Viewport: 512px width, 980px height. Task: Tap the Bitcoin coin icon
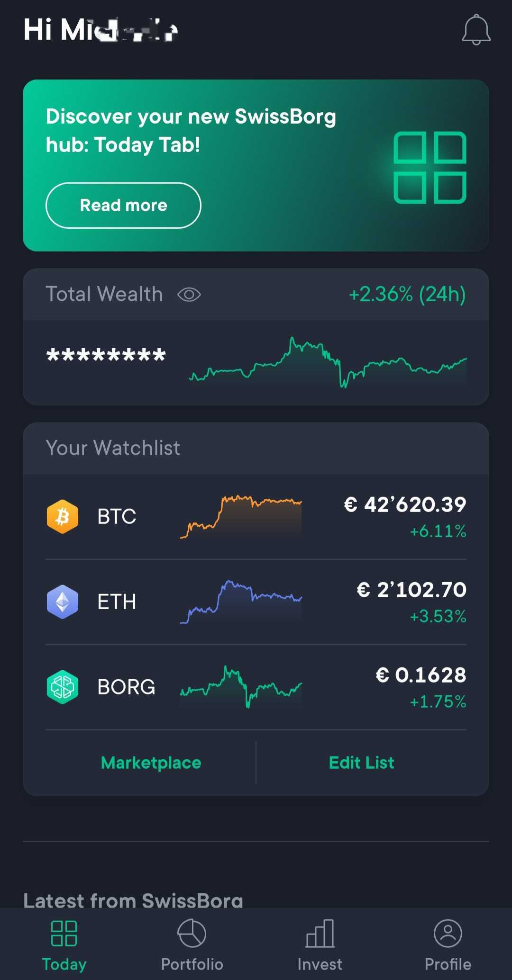63,517
